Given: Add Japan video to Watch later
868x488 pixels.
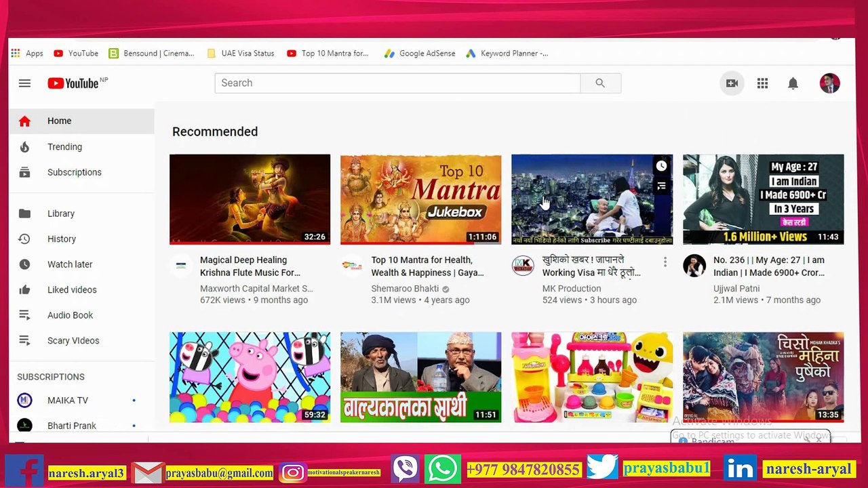Looking at the screenshot, I should [661, 166].
